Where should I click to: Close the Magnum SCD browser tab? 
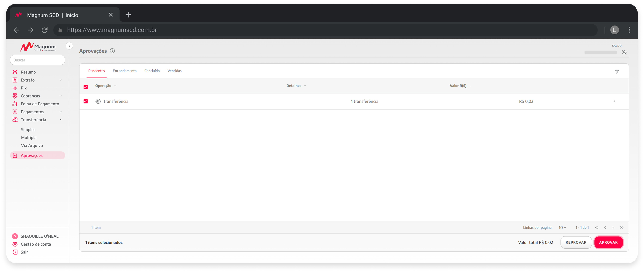[x=111, y=15]
